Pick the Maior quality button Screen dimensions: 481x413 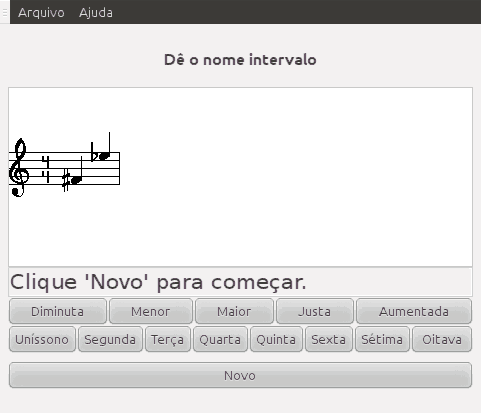point(234,311)
